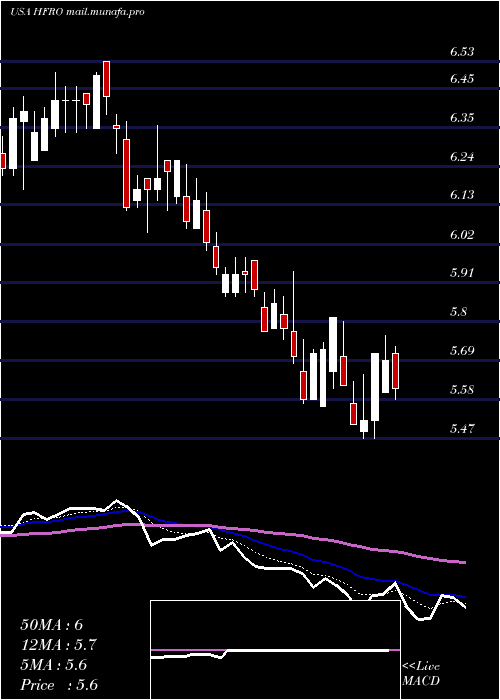This screenshot has height=700, width=500.
Task: Click the 5.58 price axis label
Action: (x=462, y=390)
